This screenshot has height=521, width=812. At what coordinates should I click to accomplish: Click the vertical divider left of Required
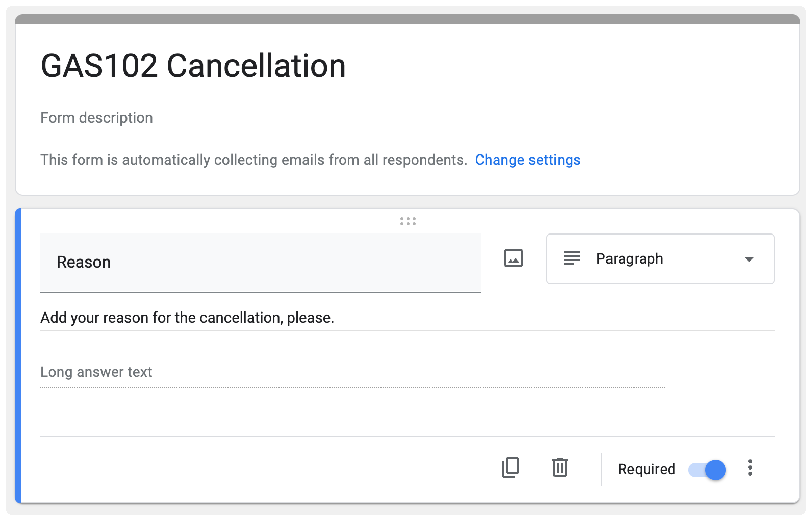pyautogui.click(x=601, y=469)
